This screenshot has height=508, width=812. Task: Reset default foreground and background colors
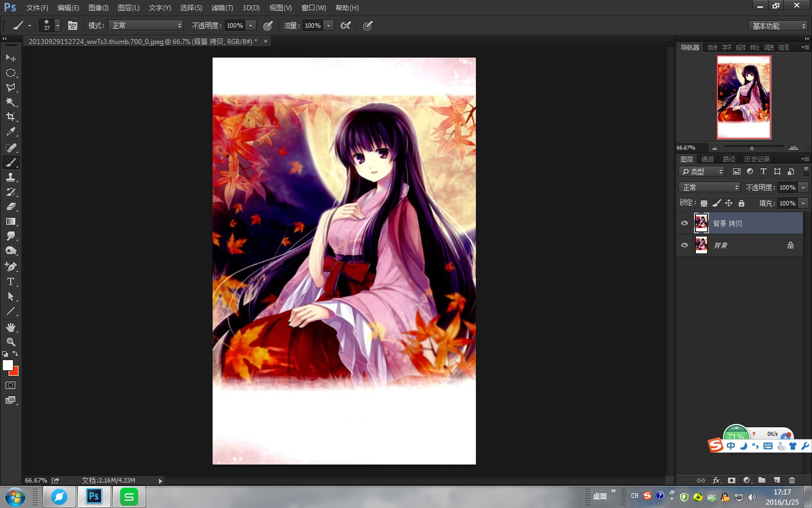(x=5, y=354)
